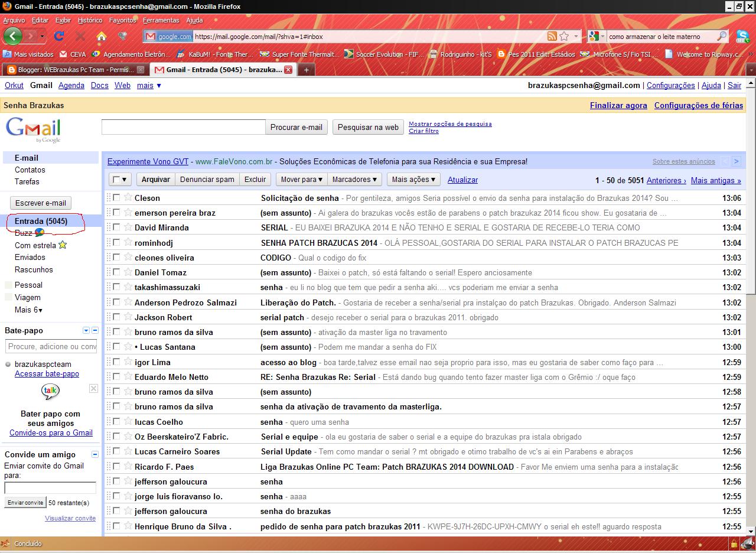Click the Finalizar agora link
Image resolution: width=756 pixels, height=553 pixels.
click(618, 105)
